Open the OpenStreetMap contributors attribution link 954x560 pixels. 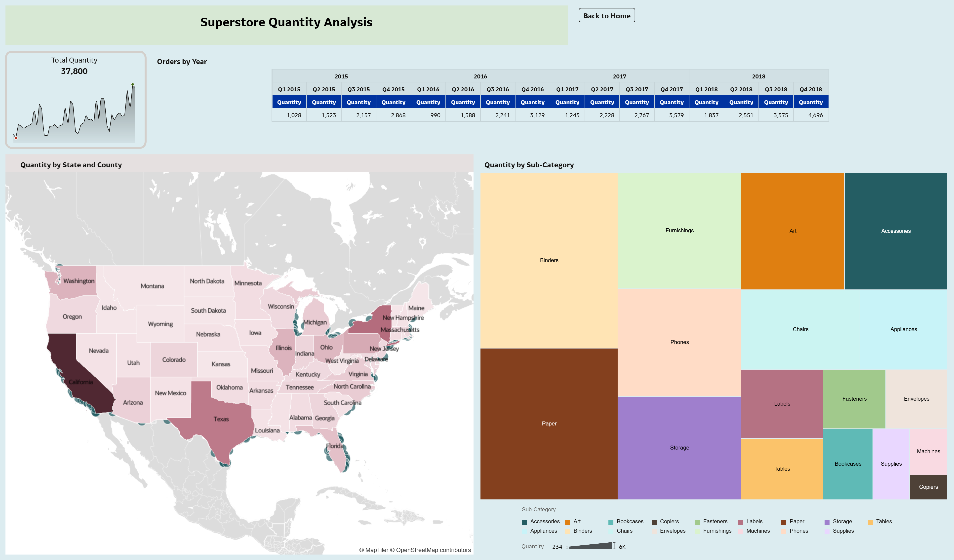pos(433,550)
